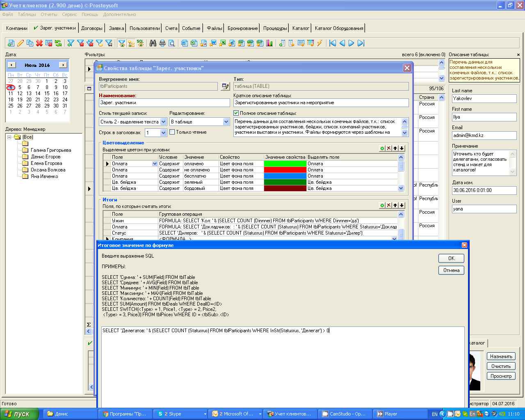Viewport: 525px width, 420px height.
Task: Uncheck Полное описание таблицы checkbox
Action: click(x=236, y=113)
